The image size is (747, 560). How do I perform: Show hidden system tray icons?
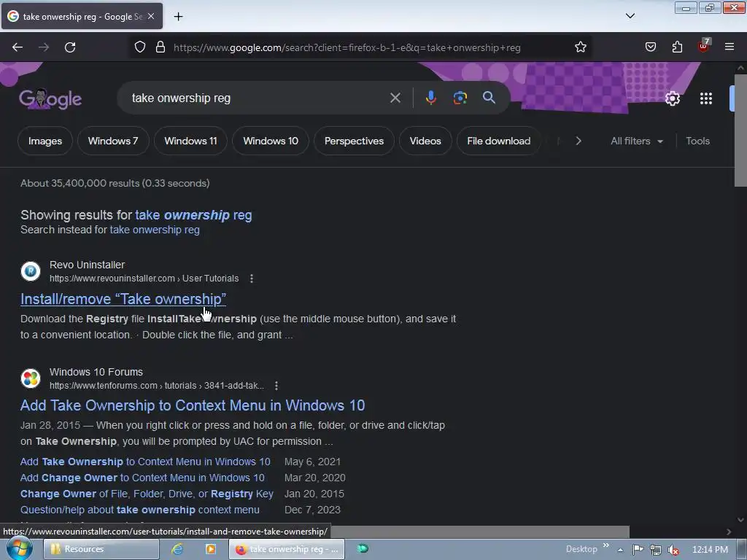(620, 550)
